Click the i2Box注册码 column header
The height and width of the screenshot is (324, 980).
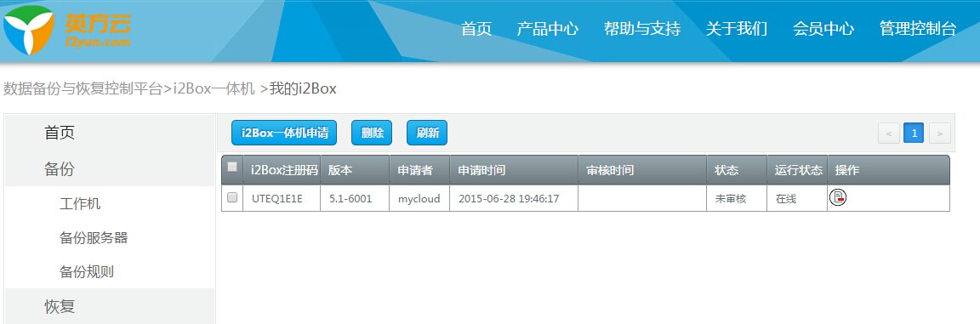point(284,170)
